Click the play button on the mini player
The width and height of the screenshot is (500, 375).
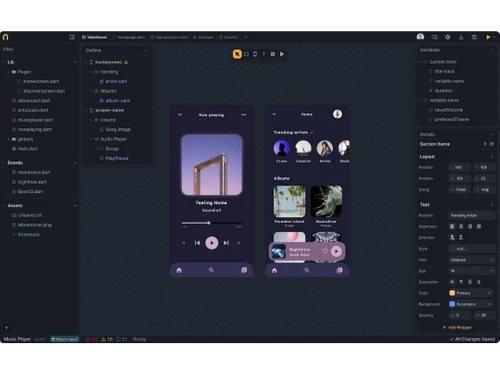pyautogui.click(x=336, y=251)
